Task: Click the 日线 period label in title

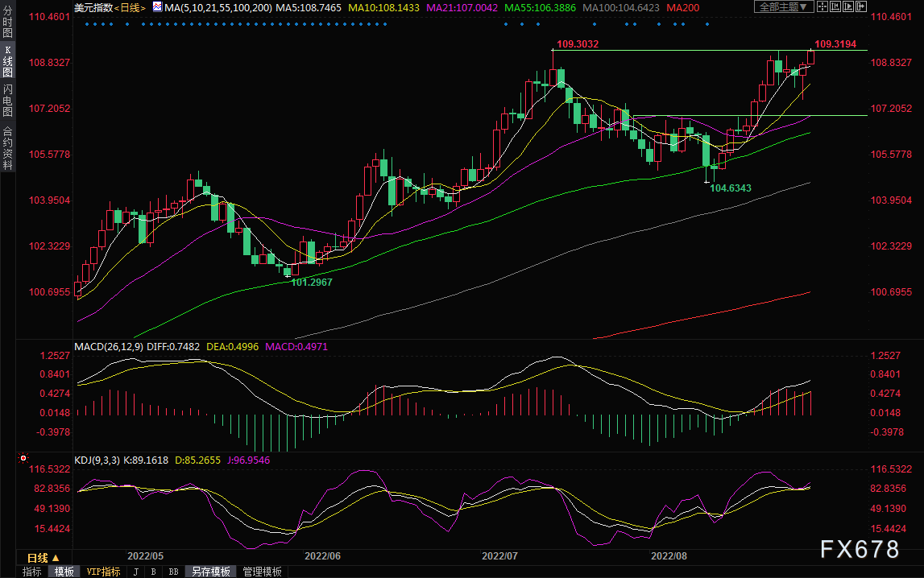Action: (x=131, y=8)
